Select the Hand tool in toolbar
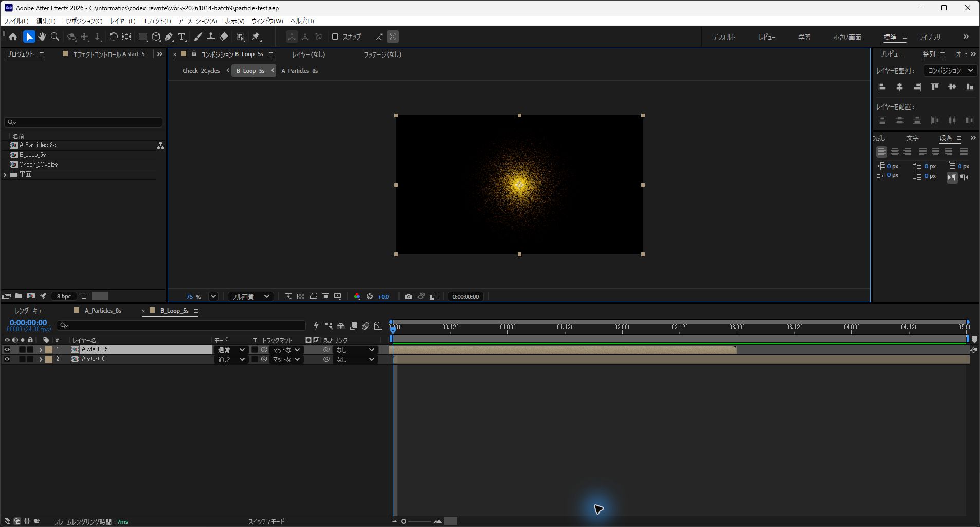This screenshot has width=980, height=527. point(42,37)
